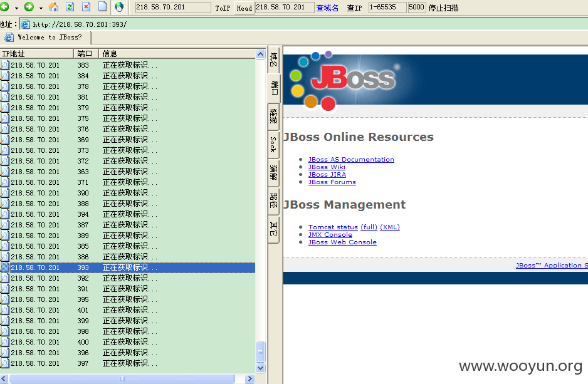
Task: Select the highlighted row with port 393
Action: tap(127, 267)
